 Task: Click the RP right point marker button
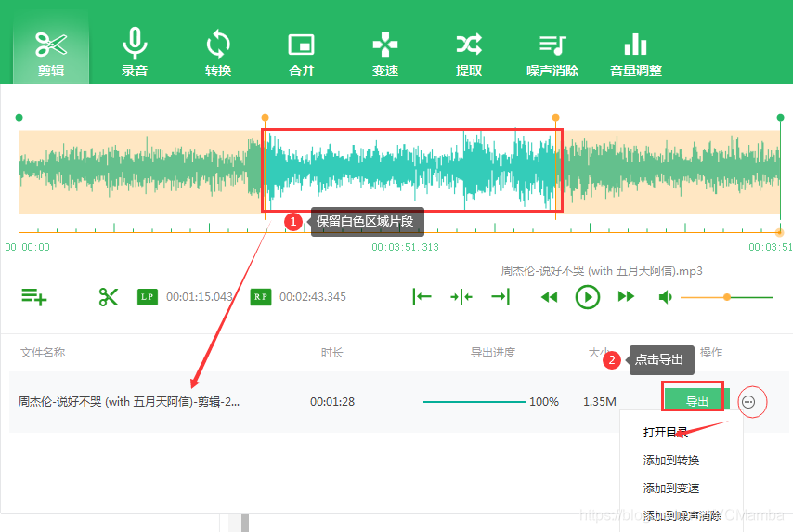pos(260,297)
